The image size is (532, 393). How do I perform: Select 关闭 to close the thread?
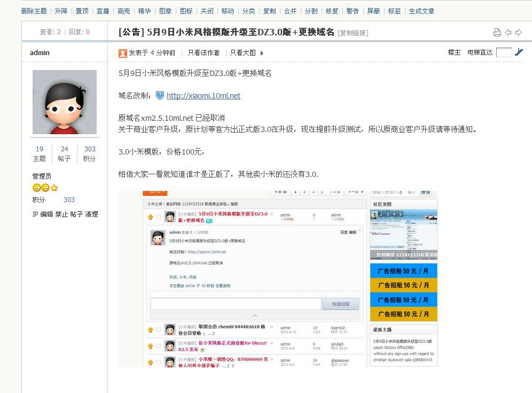point(207,11)
